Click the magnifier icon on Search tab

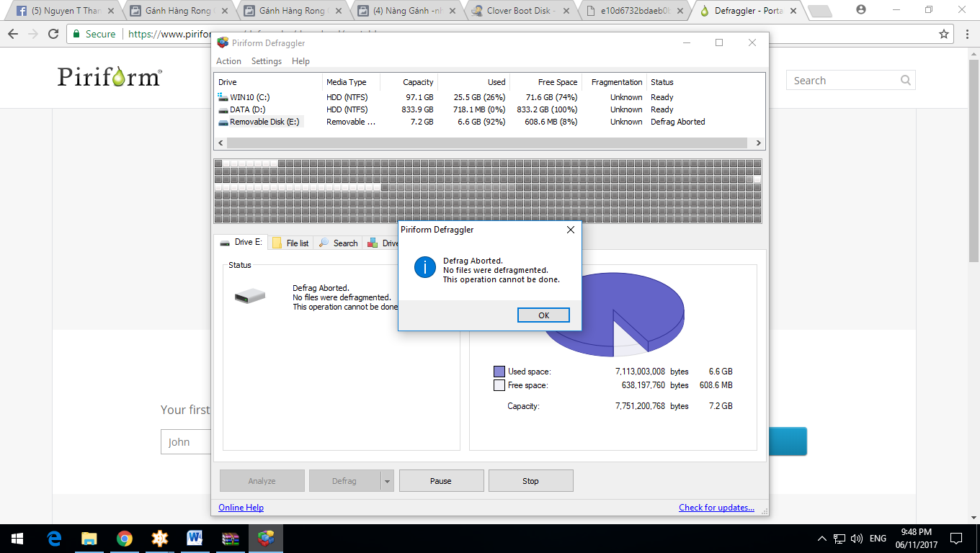click(324, 243)
